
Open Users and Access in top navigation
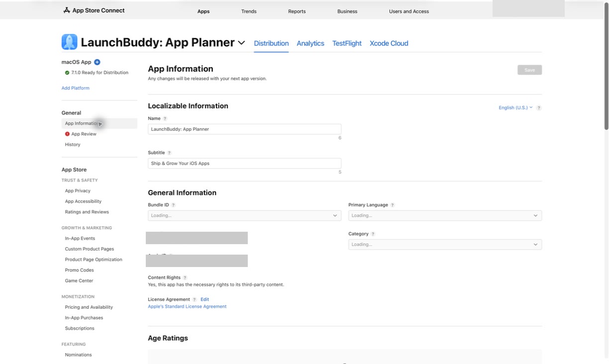click(409, 11)
